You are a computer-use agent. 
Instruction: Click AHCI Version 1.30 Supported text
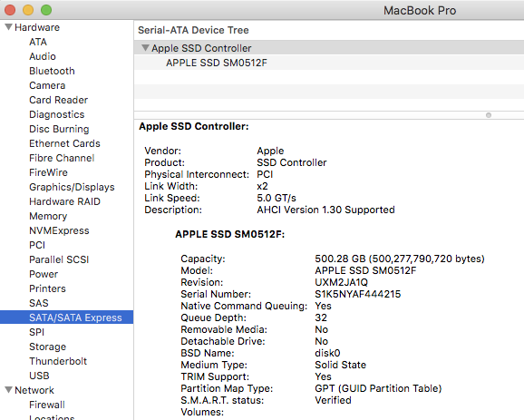325,210
